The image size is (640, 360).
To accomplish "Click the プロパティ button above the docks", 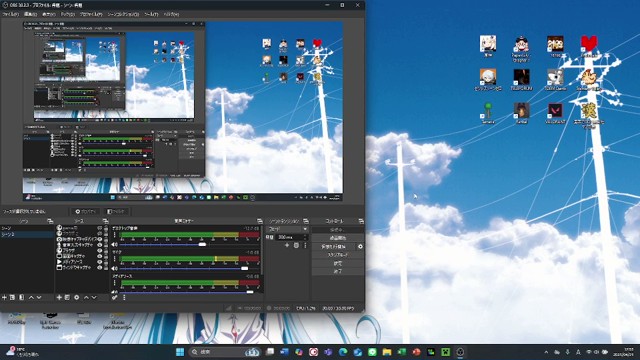I will (85, 211).
